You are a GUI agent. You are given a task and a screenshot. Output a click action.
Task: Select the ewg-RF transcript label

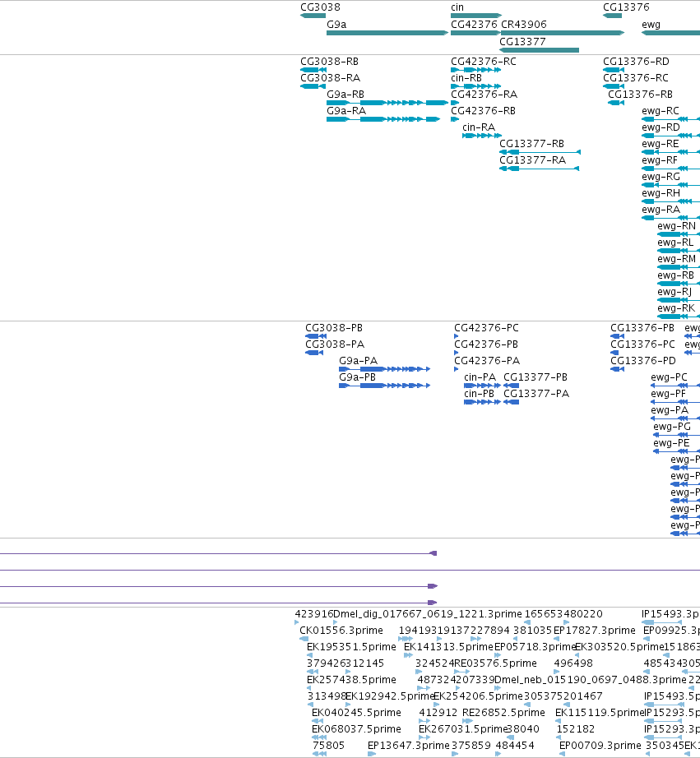point(660,160)
